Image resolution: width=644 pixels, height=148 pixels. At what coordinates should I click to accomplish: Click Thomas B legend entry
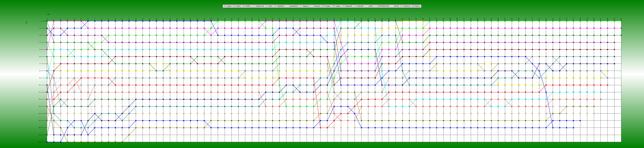[x=317, y=6]
